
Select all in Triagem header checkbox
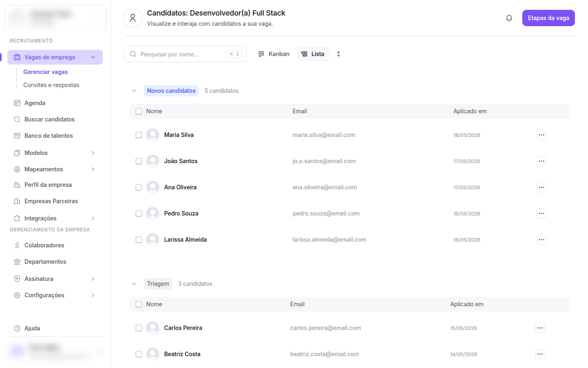click(x=139, y=304)
